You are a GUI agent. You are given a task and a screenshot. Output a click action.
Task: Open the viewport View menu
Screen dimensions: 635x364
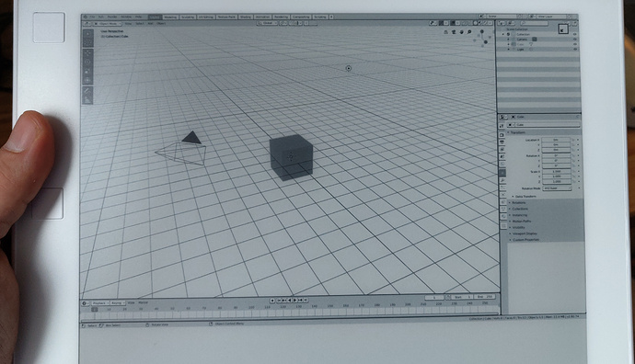click(128, 24)
